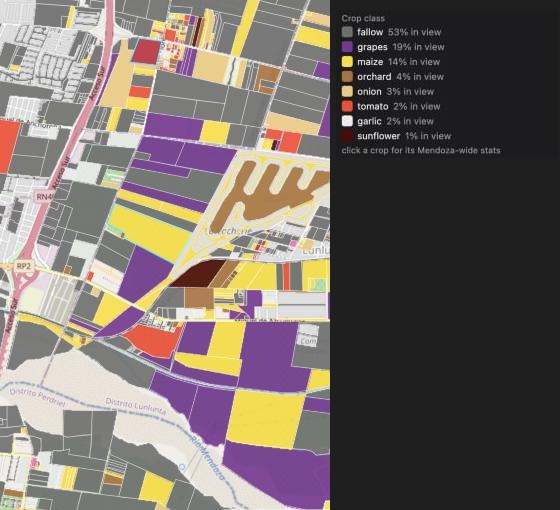The width and height of the screenshot is (560, 510).
Task: Click the grapes crop legend entry
Action: point(393,47)
